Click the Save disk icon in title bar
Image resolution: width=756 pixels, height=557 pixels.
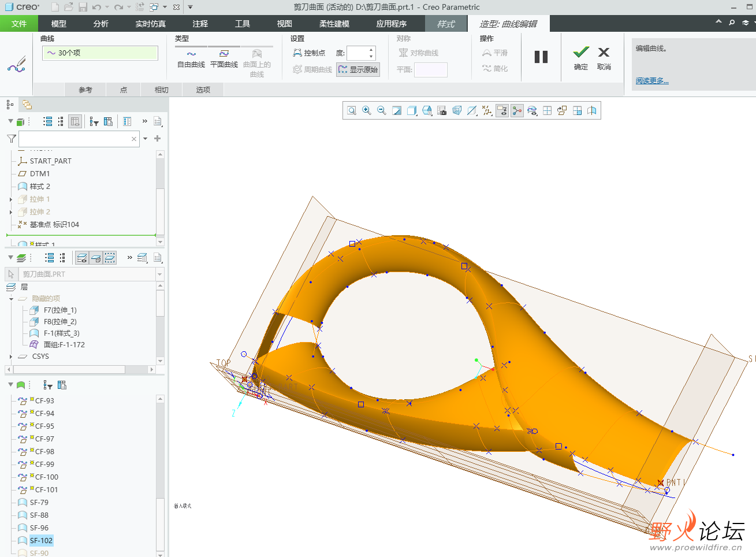83,7
